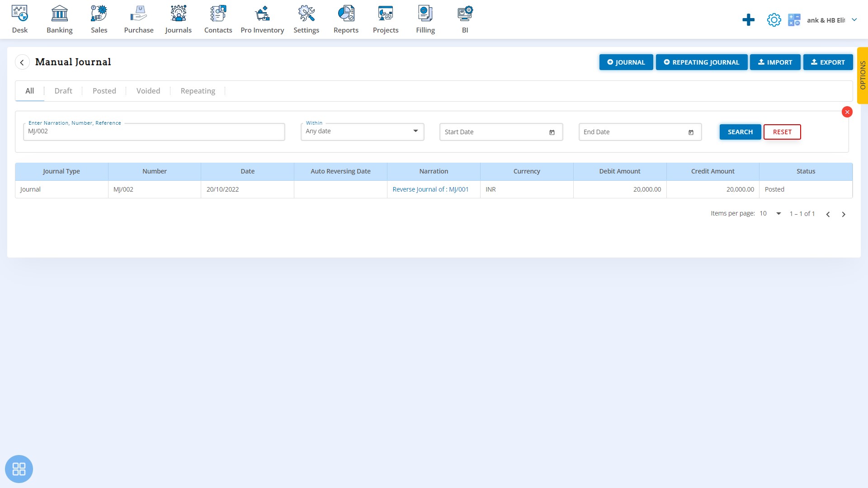Sort by the Date column header
This screenshot has height=488, width=868.
click(248, 171)
